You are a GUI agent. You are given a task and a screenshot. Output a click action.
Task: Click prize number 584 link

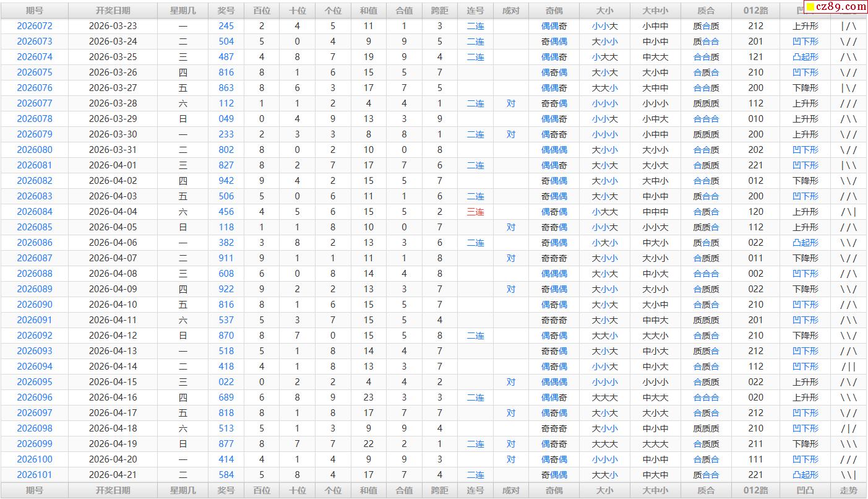(226, 475)
